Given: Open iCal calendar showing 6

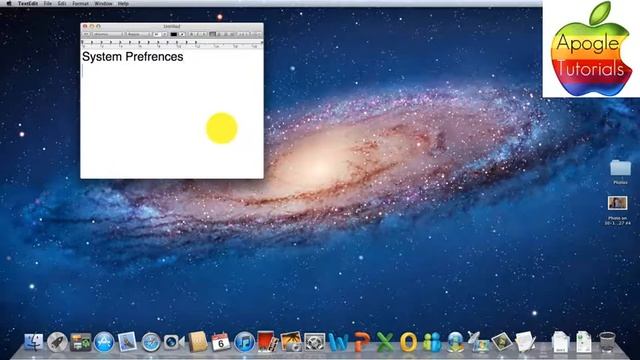Looking at the screenshot, I should click(221, 342).
